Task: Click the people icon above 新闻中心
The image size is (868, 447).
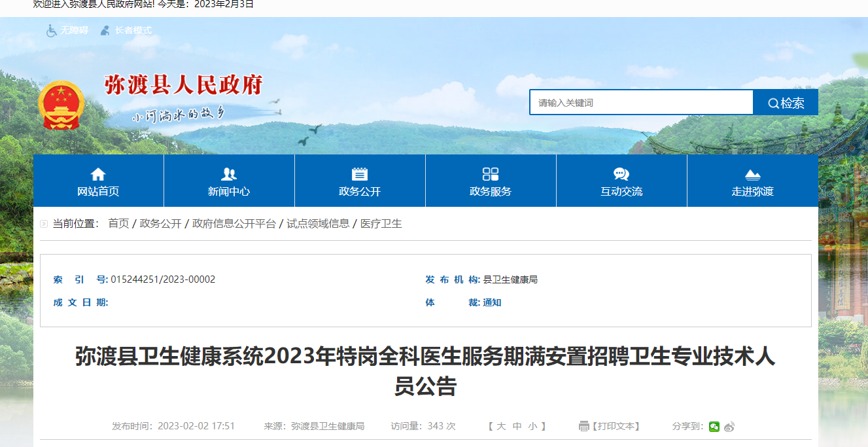Action: coord(229,174)
